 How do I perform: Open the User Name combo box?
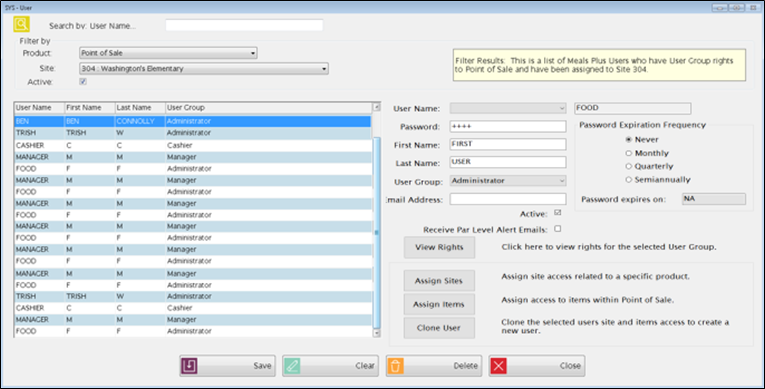[x=507, y=108]
